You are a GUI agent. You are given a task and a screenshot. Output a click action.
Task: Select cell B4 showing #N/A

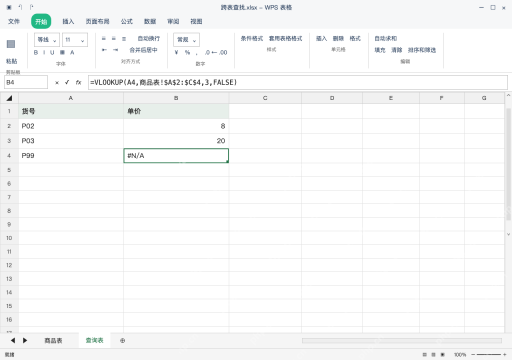[176, 156]
